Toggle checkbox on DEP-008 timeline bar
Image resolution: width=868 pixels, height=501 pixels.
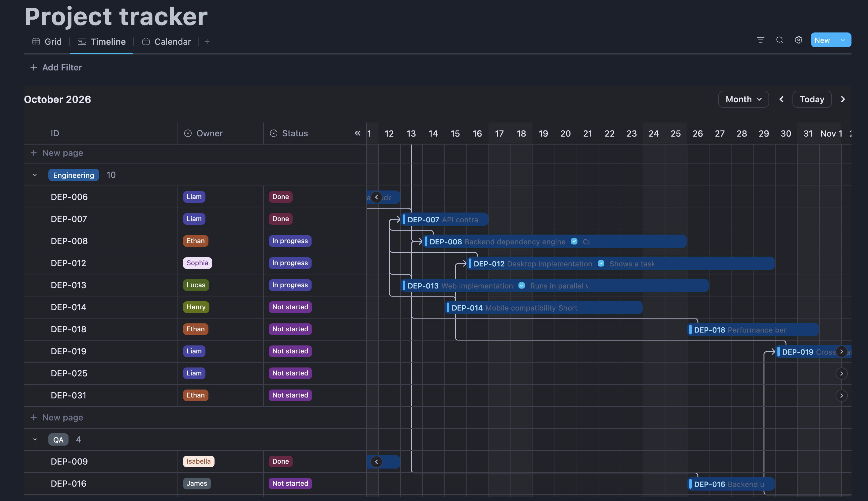(574, 242)
